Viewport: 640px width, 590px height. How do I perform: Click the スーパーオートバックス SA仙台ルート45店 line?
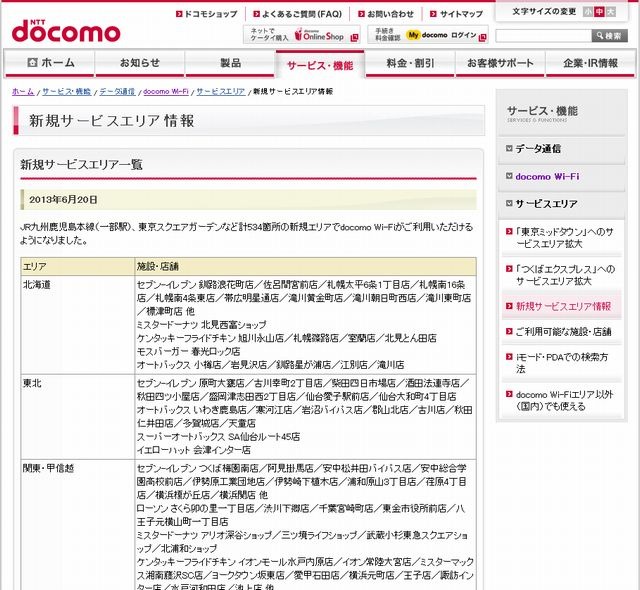click(x=218, y=437)
